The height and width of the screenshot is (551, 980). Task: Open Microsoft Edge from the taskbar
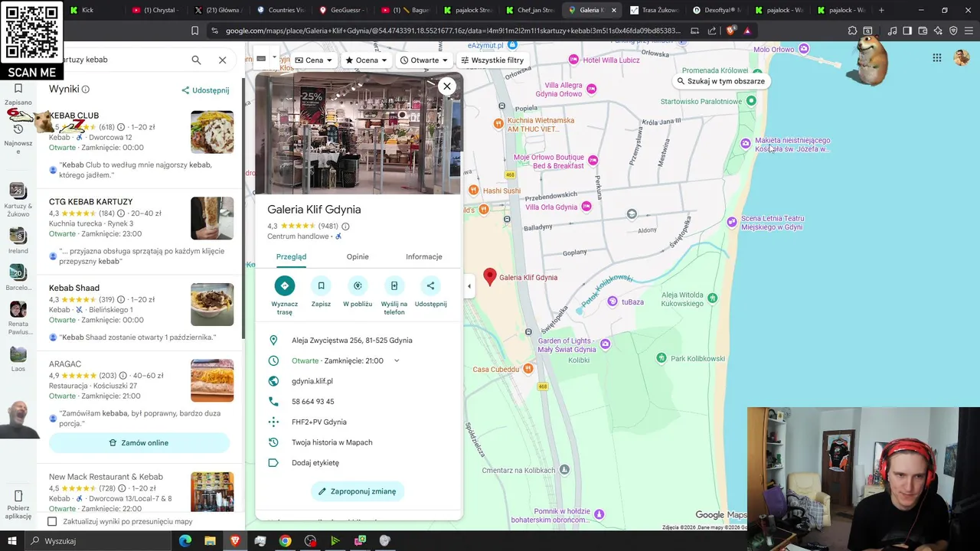185,541
